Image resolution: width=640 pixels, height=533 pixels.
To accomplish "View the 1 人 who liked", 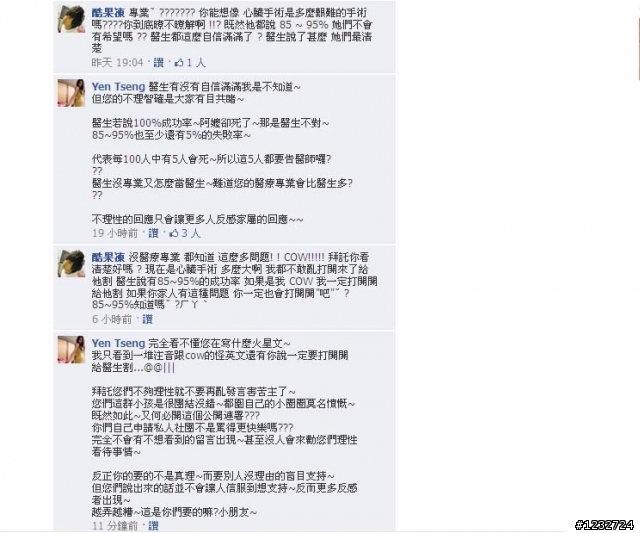I will [196, 63].
